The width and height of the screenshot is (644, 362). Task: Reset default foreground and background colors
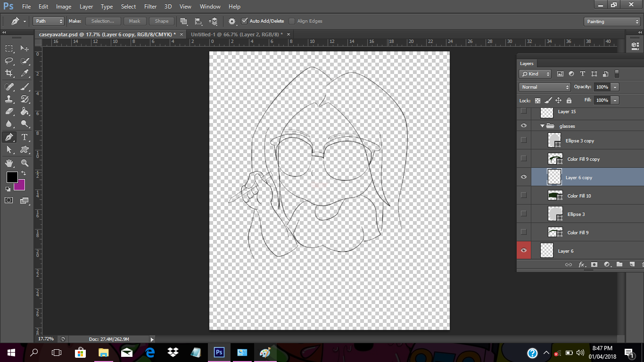(8, 189)
